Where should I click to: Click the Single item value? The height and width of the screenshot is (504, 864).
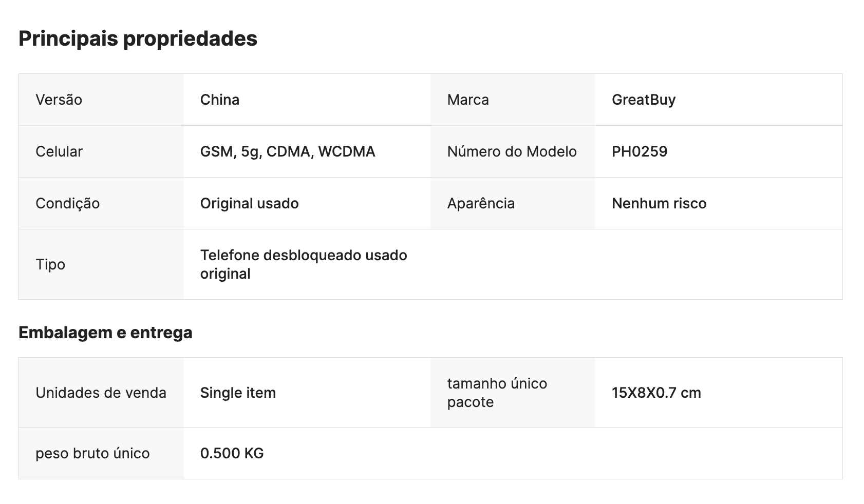pyautogui.click(x=238, y=393)
